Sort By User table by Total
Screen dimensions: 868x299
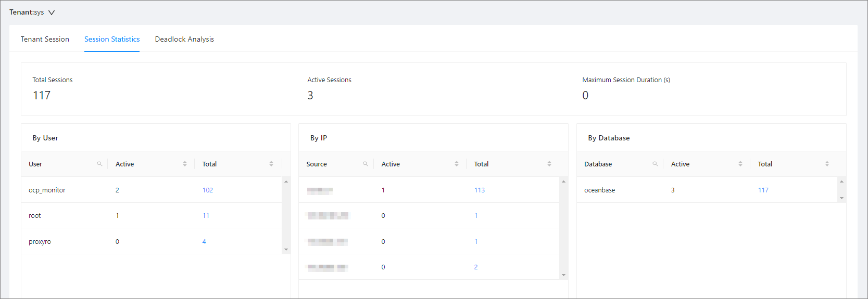tap(271, 164)
